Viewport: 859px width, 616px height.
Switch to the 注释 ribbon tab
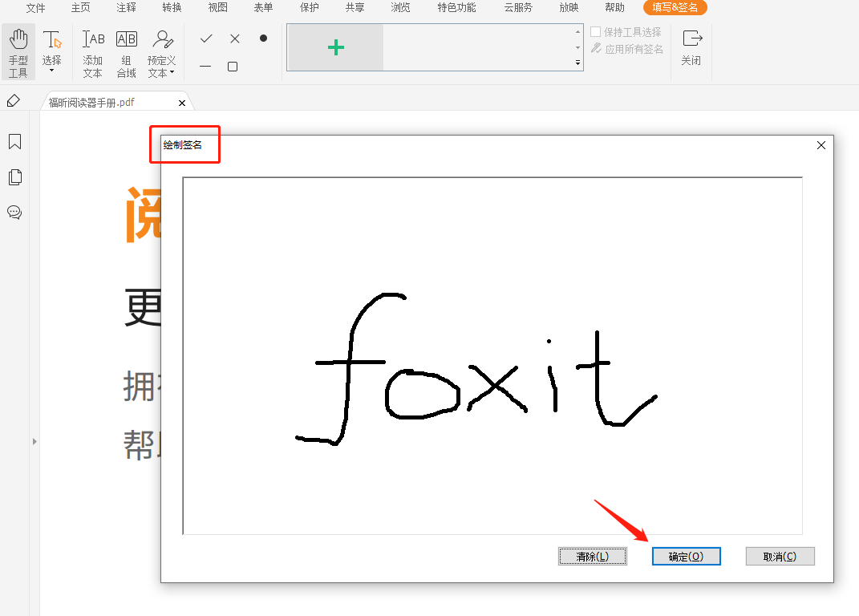tap(127, 8)
